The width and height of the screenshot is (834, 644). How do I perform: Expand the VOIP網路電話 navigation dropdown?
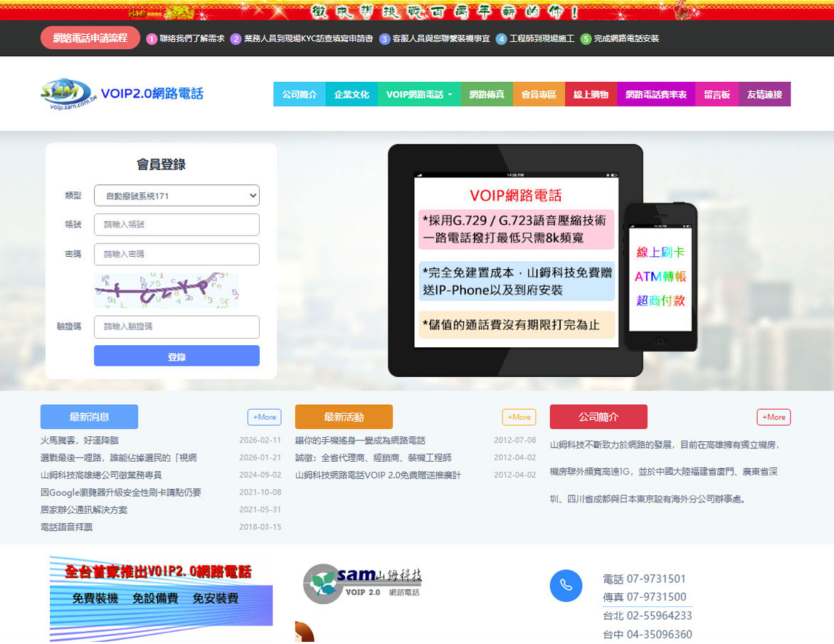pos(418,95)
